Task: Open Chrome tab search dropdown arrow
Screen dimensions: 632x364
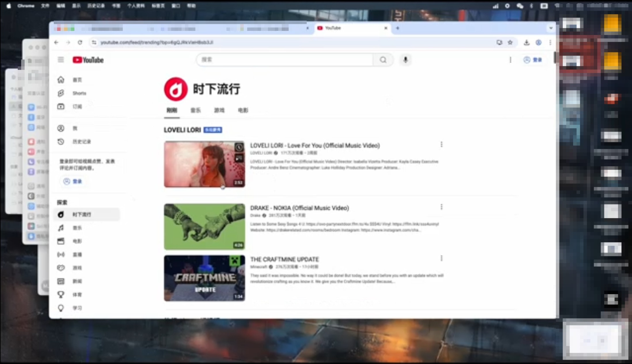Action: point(551,28)
